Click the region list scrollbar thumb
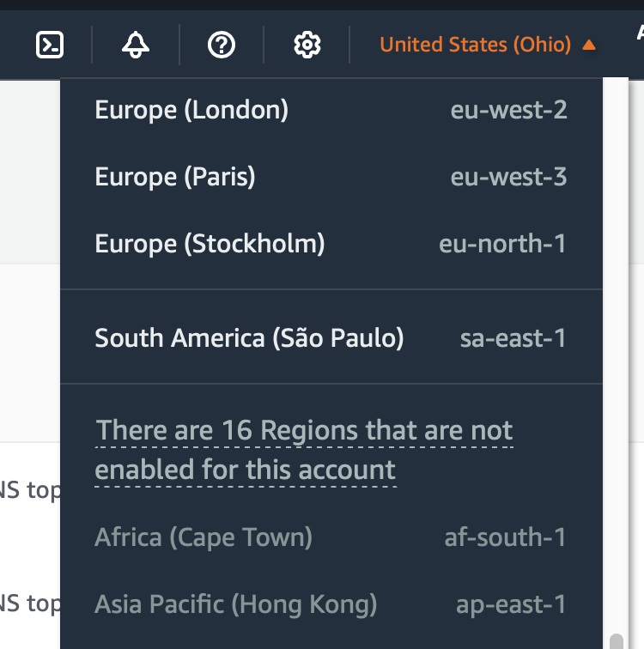644x649 pixels. pyautogui.click(x=616, y=641)
